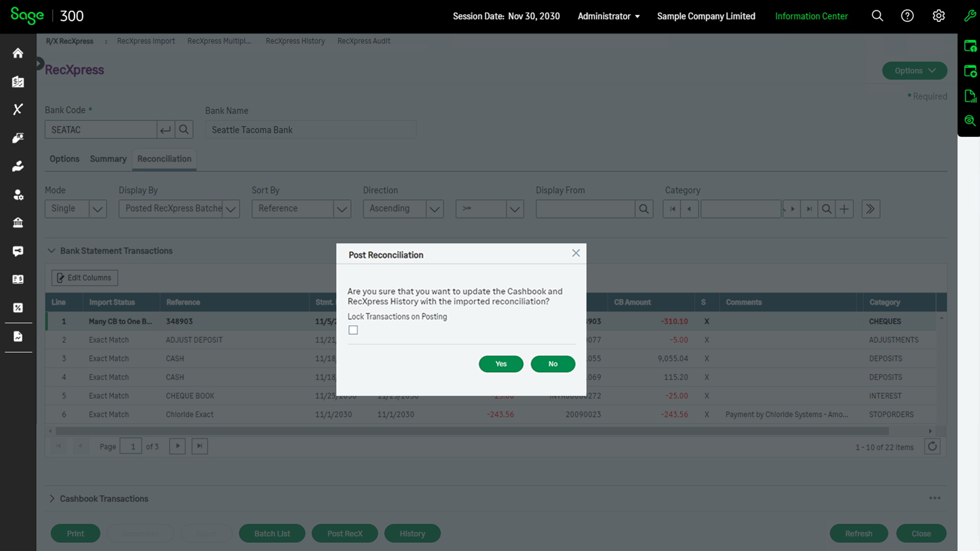Open the Mode dropdown showing Single
980x551 pixels.
point(76,209)
